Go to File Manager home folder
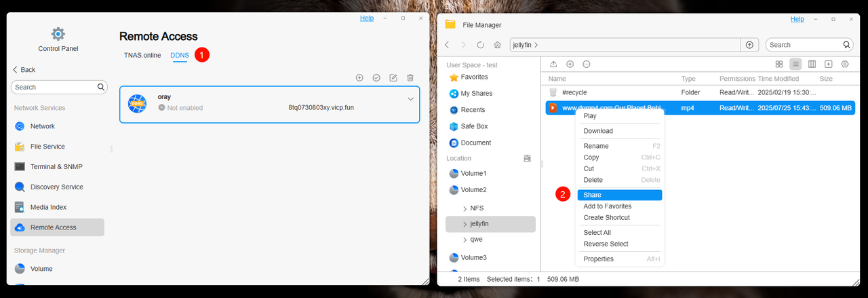868x298 pixels. [x=497, y=45]
